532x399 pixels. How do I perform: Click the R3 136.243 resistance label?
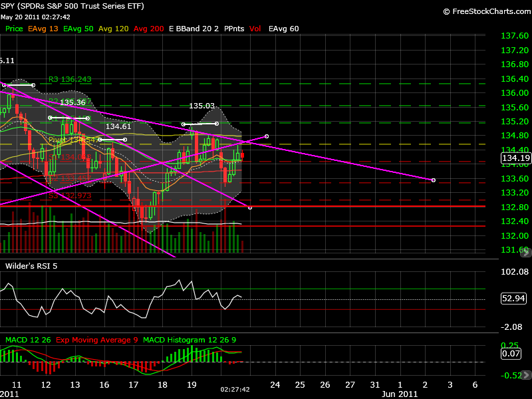click(x=70, y=79)
